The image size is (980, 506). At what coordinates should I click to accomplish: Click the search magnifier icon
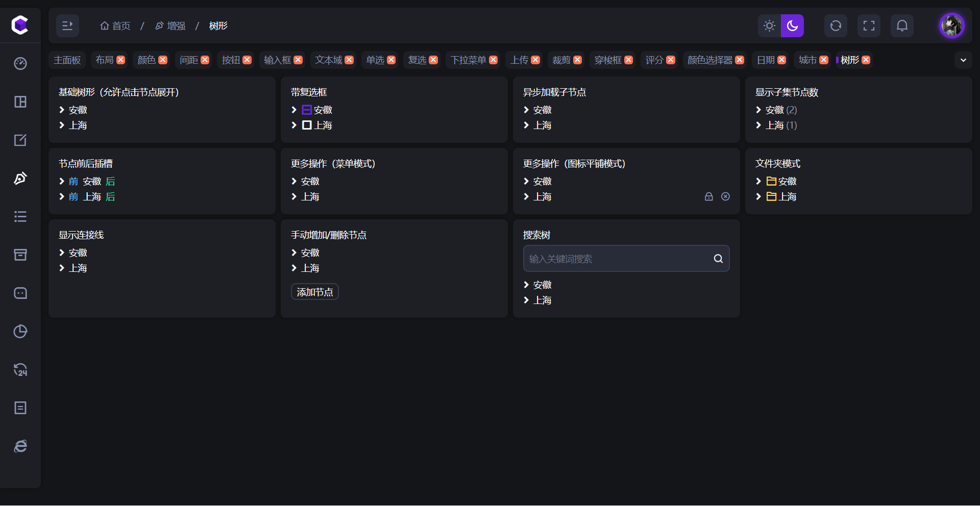[x=718, y=259]
